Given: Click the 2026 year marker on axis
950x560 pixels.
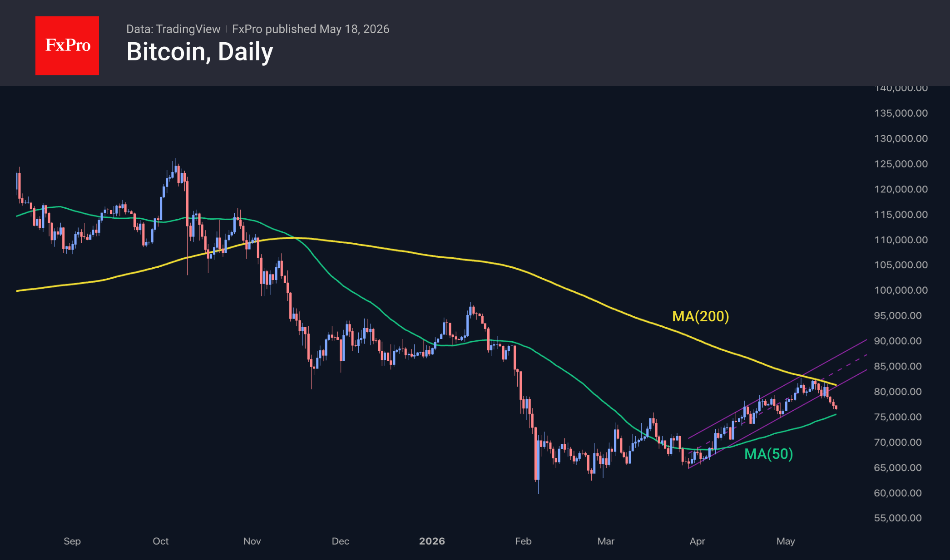Looking at the screenshot, I should [432, 541].
